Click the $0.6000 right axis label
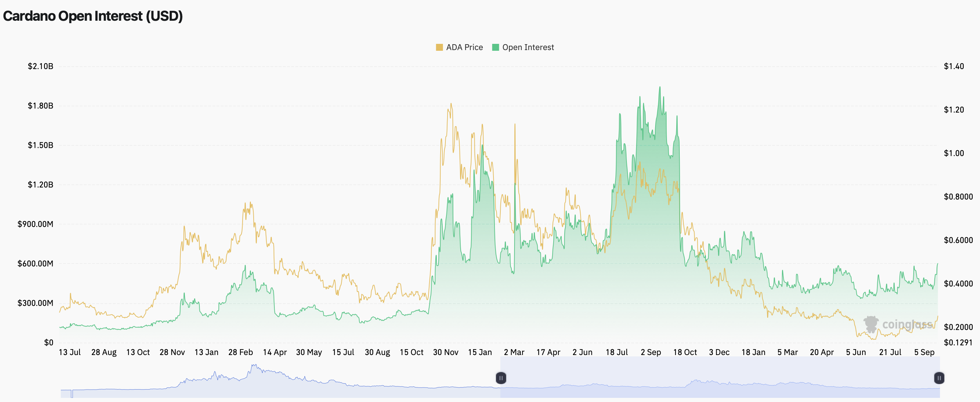The image size is (980, 402). click(x=958, y=240)
